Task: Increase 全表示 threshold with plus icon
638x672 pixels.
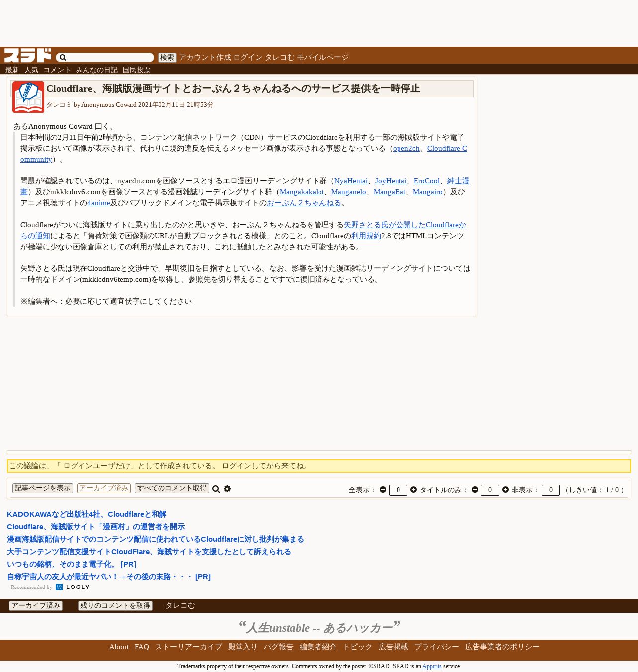Action: click(413, 490)
